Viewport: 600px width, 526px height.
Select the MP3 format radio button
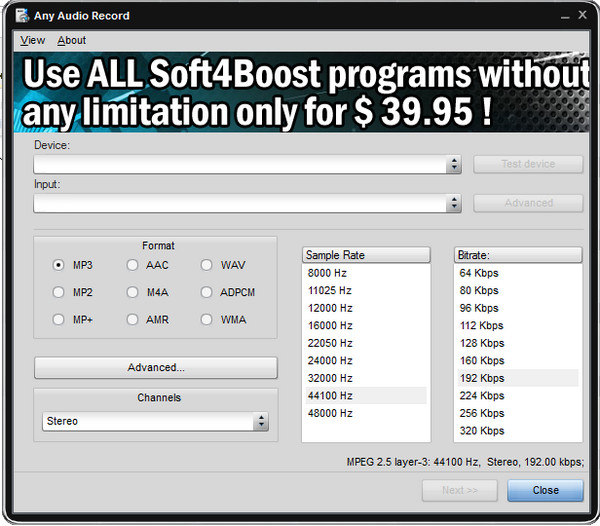(59, 266)
